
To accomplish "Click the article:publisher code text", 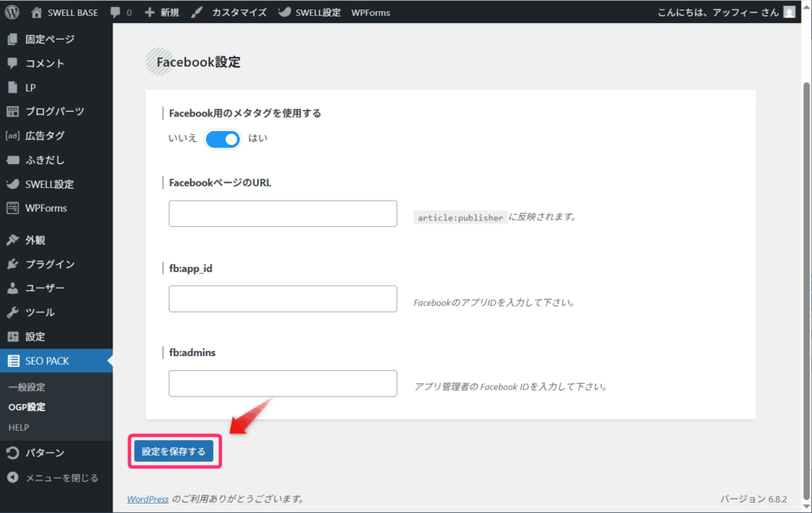I will tap(461, 218).
